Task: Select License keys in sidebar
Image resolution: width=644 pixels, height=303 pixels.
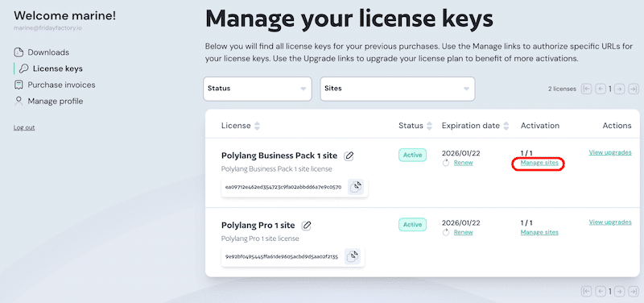Action: click(x=57, y=68)
